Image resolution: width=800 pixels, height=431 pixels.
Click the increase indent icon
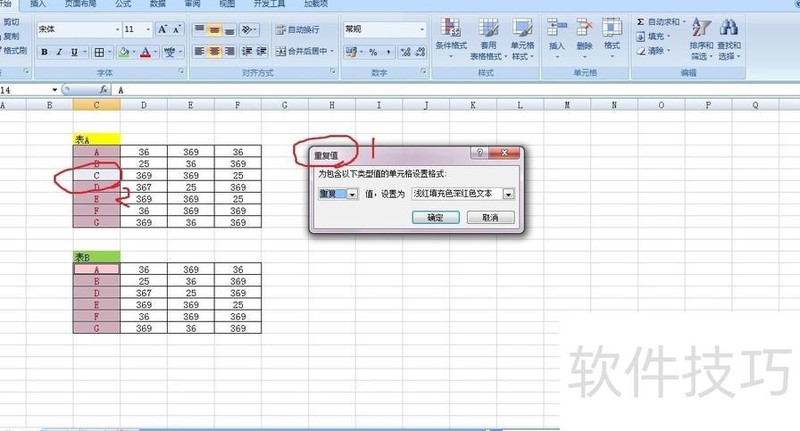click(x=261, y=51)
